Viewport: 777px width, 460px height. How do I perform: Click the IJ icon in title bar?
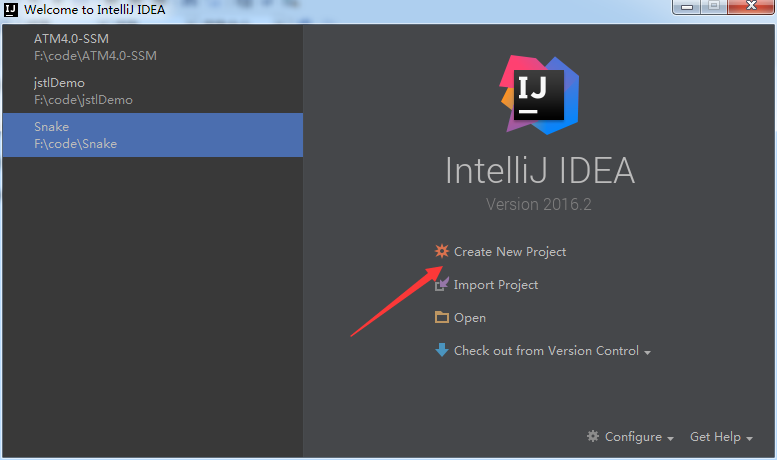pos(10,9)
